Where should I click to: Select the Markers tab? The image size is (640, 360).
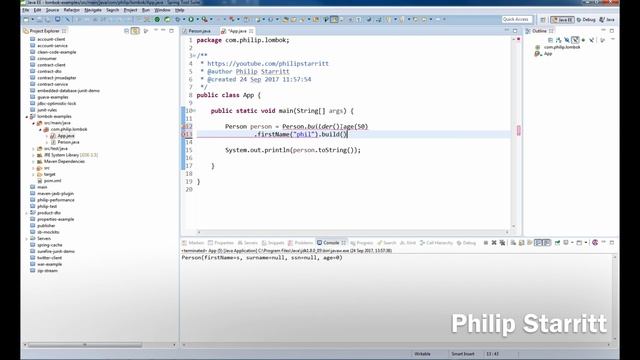(193, 243)
